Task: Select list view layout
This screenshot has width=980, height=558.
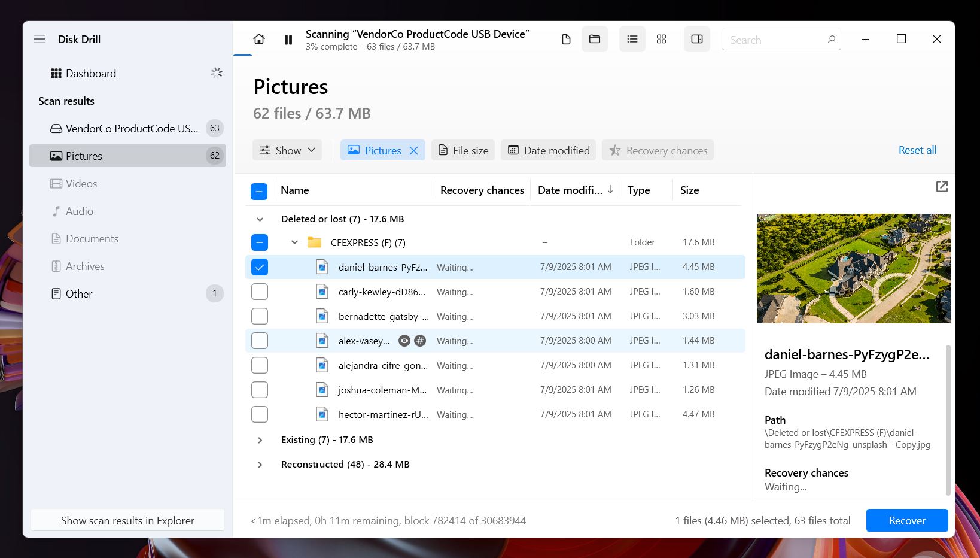Action: point(632,39)
